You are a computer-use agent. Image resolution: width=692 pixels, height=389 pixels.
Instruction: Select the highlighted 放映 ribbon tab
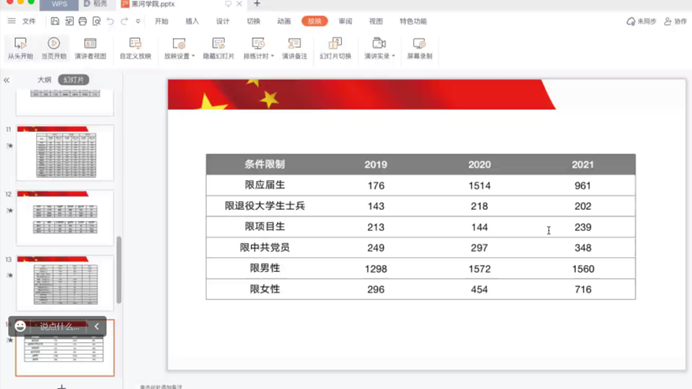coord(315,21)
